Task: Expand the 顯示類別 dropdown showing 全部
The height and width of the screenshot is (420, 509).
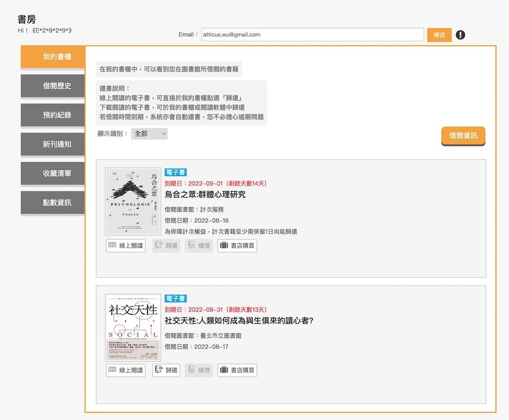Action: coord(149,134)
